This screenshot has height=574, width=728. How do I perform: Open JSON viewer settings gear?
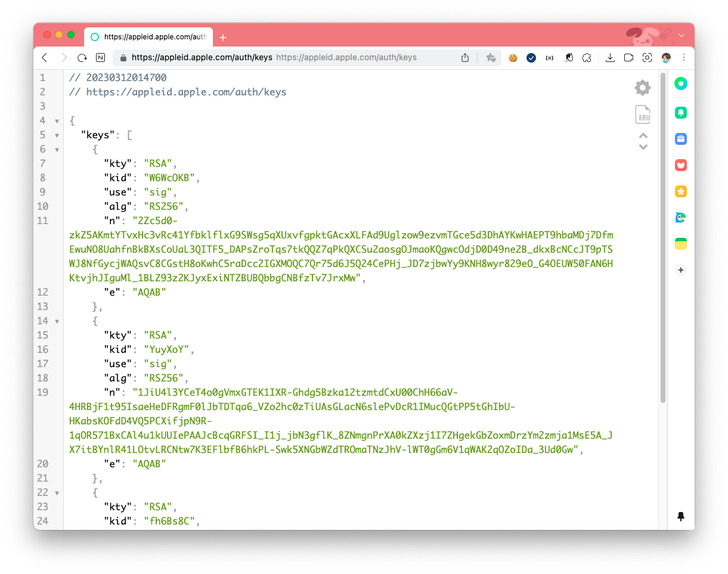643,88
